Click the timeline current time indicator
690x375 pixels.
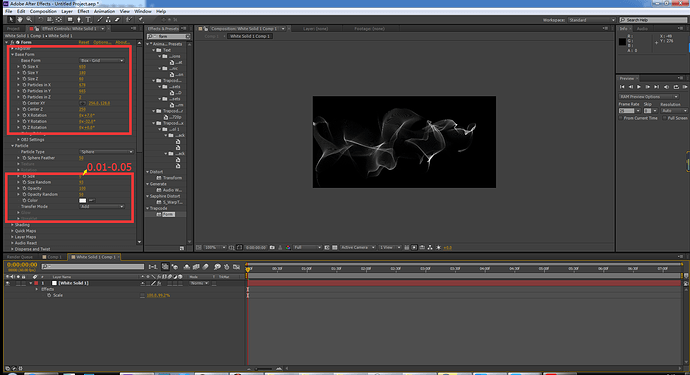click(248, 268)
